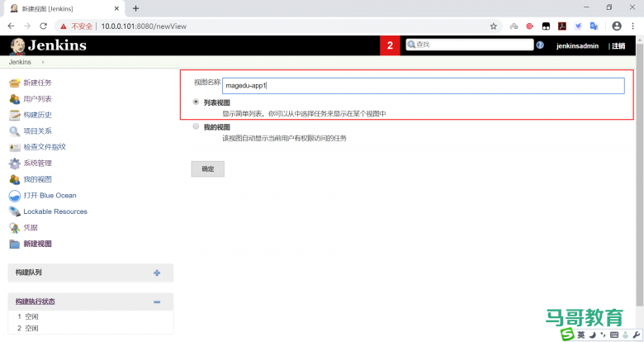The height and width of the screenshot is (342, 644).
Task: Open Chrome profile avatar icon
Action: tap(617, 26)
